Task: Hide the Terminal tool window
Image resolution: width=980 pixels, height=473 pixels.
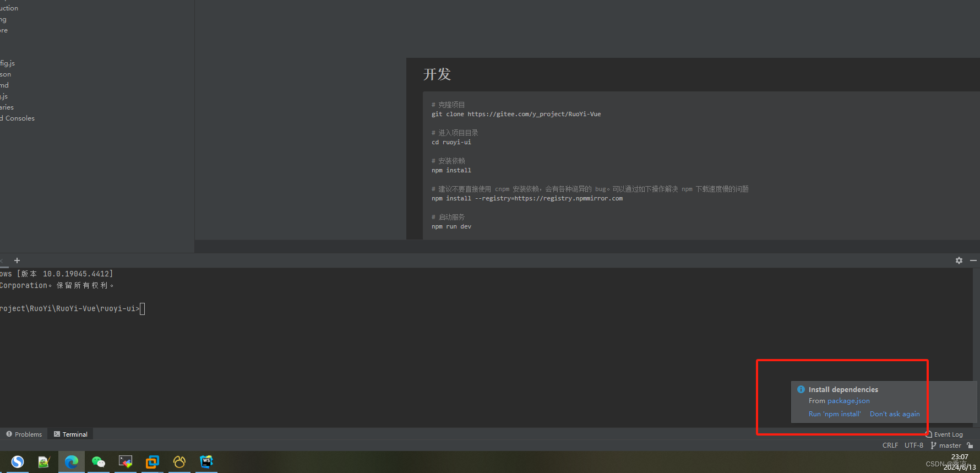Action: pos(973,260)
